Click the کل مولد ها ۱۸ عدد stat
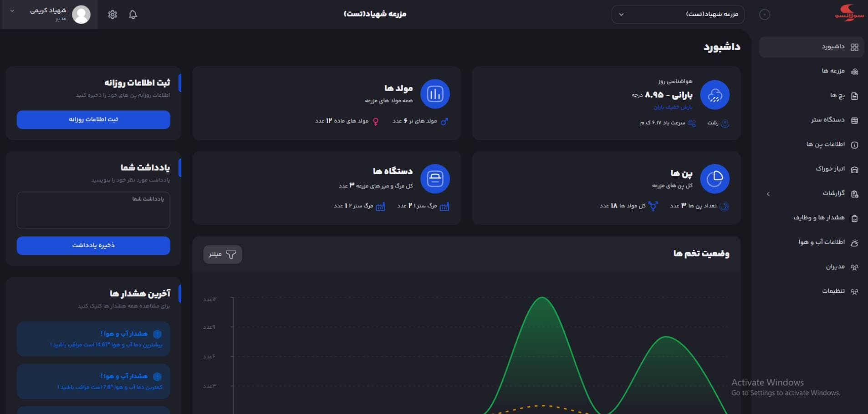The image size is (868, 414). (628, 206)
